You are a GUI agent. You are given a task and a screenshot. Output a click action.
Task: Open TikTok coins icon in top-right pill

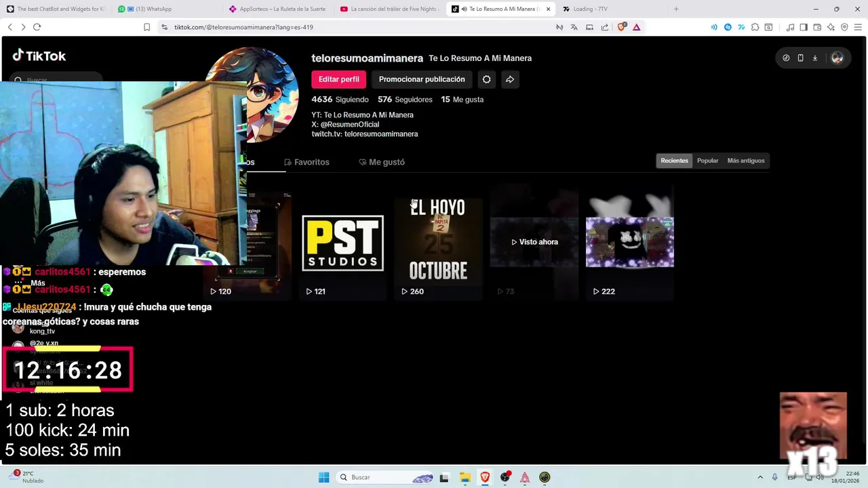[786, 58]
